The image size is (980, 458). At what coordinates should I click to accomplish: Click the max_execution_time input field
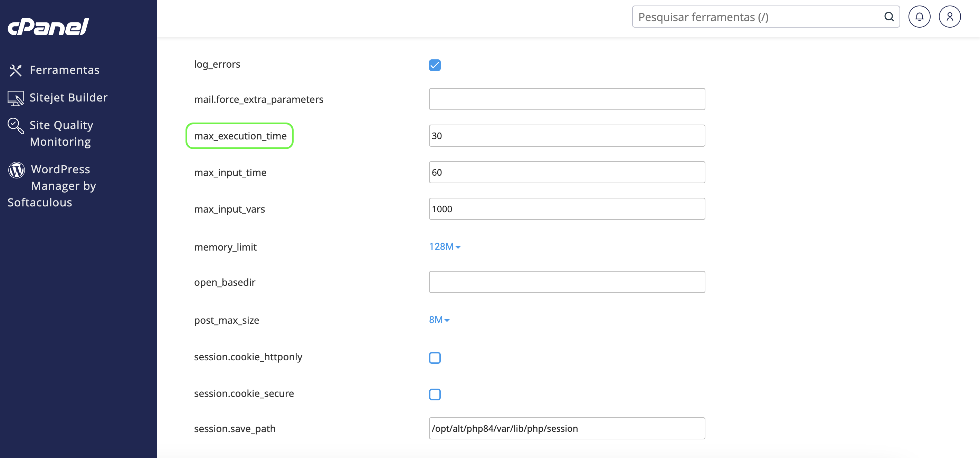567,136
